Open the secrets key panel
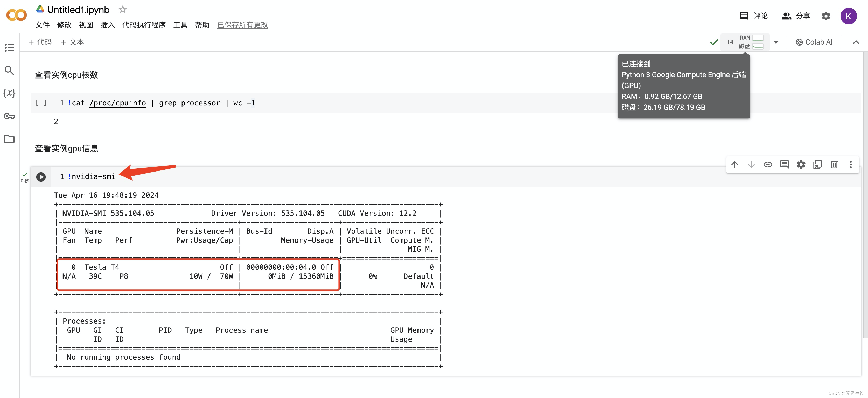Image resolution: width=868 pixels, height=398 pixels. point(9,116)
